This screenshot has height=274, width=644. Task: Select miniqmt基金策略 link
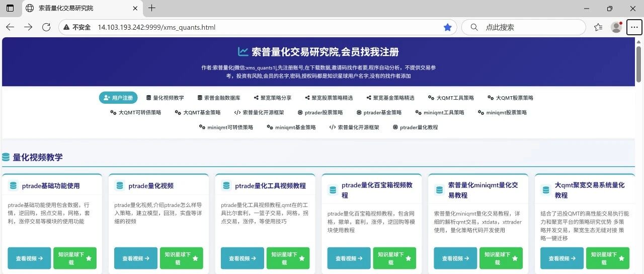pos(291,127)
